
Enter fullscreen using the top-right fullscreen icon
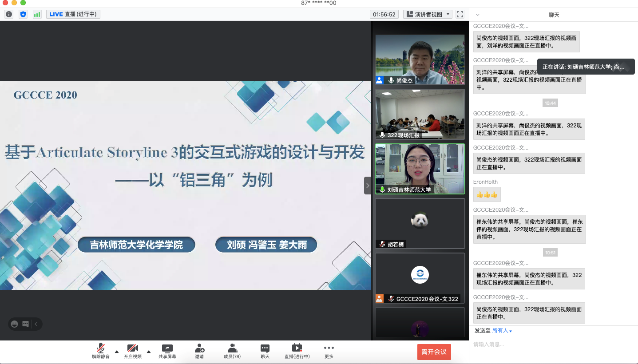(x=460, y=14)
